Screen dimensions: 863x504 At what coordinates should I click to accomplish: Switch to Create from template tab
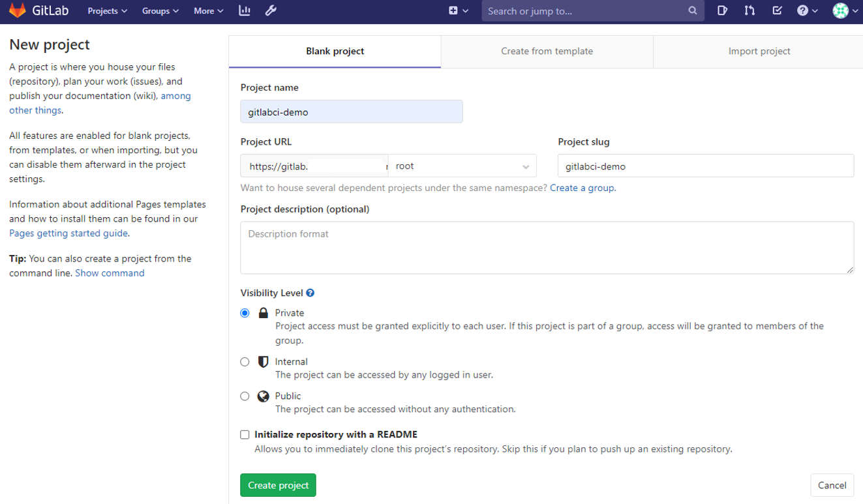pyautogui.click(x=547, y=52)
